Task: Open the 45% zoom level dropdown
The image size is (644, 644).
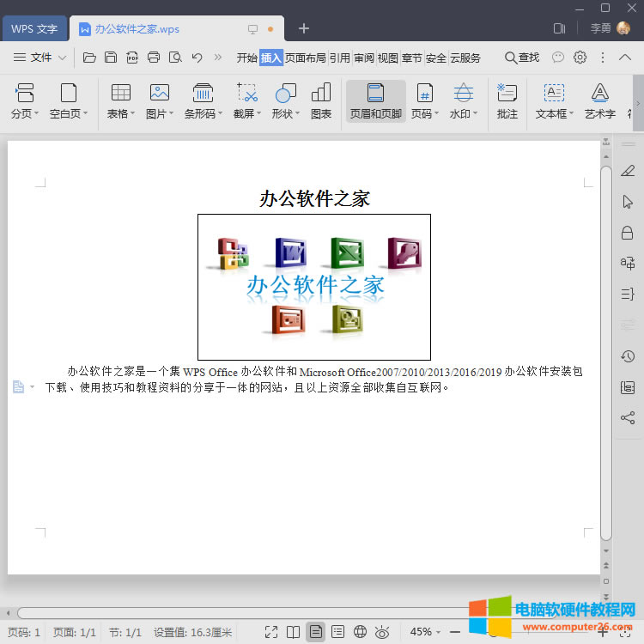Action: (x=427, y=632)
